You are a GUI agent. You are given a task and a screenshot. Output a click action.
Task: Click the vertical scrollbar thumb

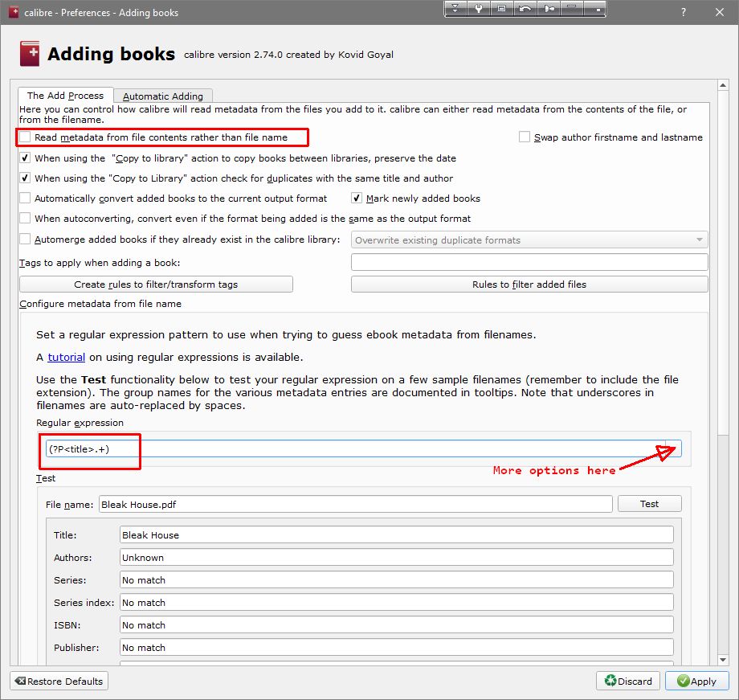point(723,262)
